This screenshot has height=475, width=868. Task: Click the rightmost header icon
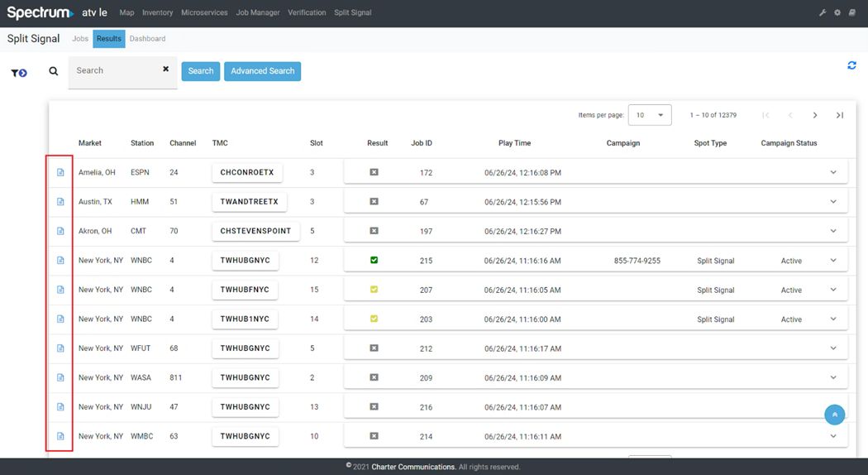(852, 12)
